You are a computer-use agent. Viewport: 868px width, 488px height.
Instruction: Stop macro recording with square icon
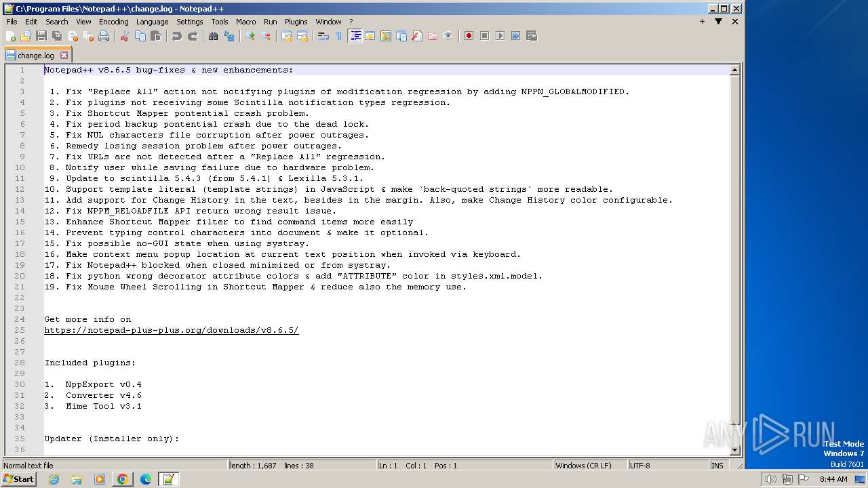(485, 36)
